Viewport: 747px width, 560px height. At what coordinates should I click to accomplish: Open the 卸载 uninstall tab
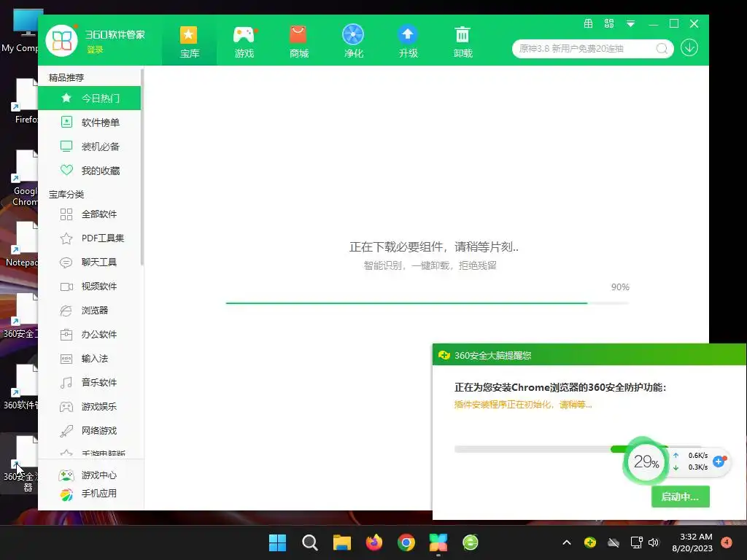462,42
